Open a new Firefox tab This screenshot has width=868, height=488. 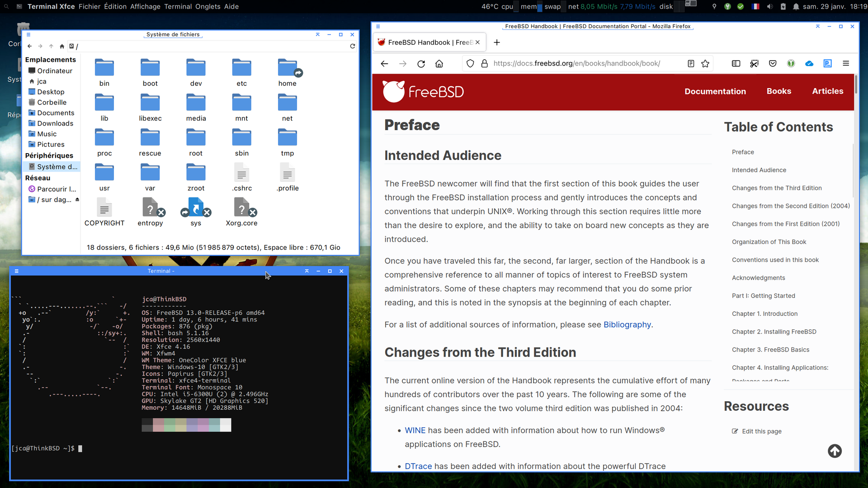point(497,42)
